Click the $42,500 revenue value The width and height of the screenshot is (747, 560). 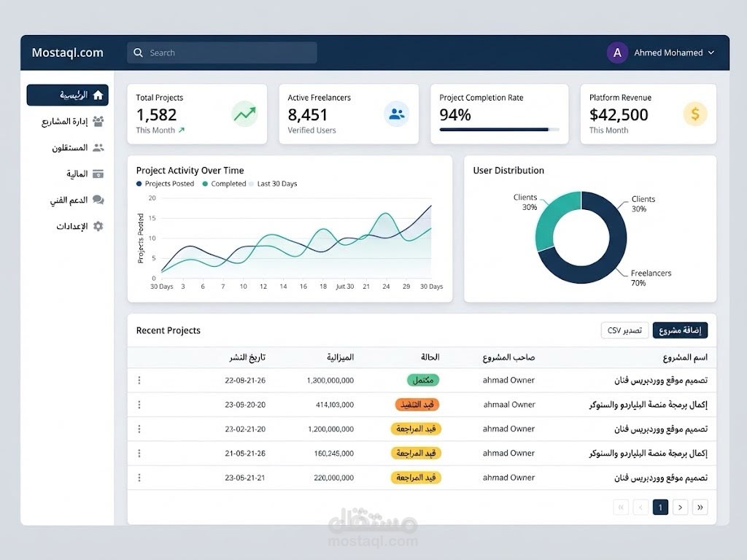click(619, 114)
